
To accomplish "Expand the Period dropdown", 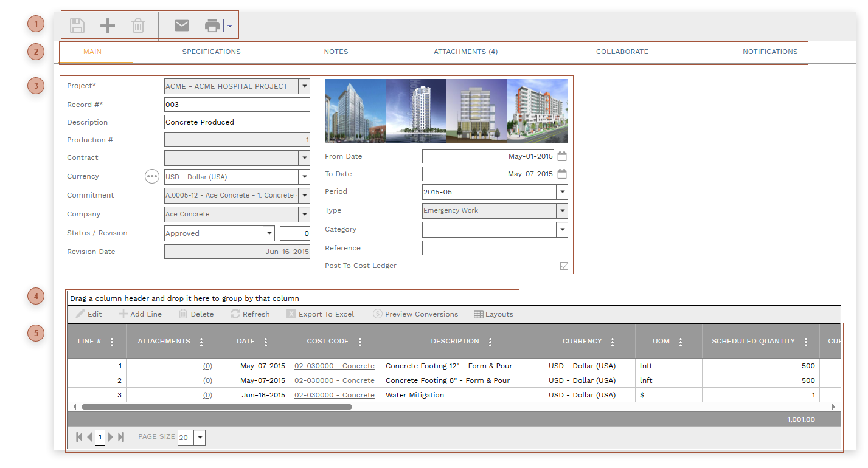I will point(561,192).
